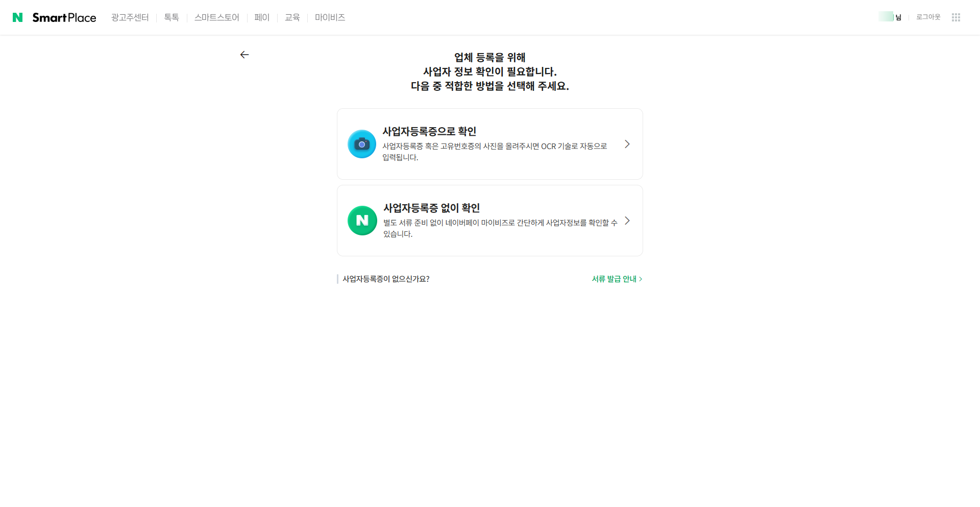Screen dimensions: 980x507
Task: Click the back arrow icon
Action: (x=244, y=55)
